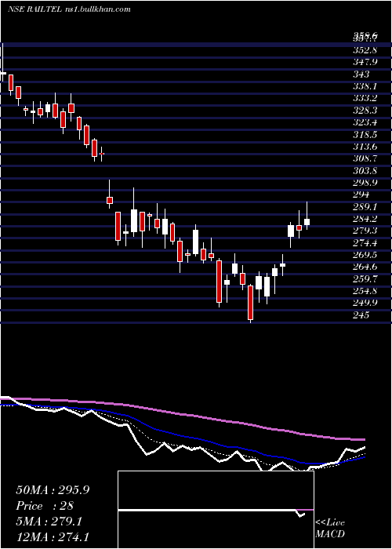Image resolution: width=392 pixels, height=549 pixels.
Task: Select the 323.4 price axis label
Action: tap(365, 122)
